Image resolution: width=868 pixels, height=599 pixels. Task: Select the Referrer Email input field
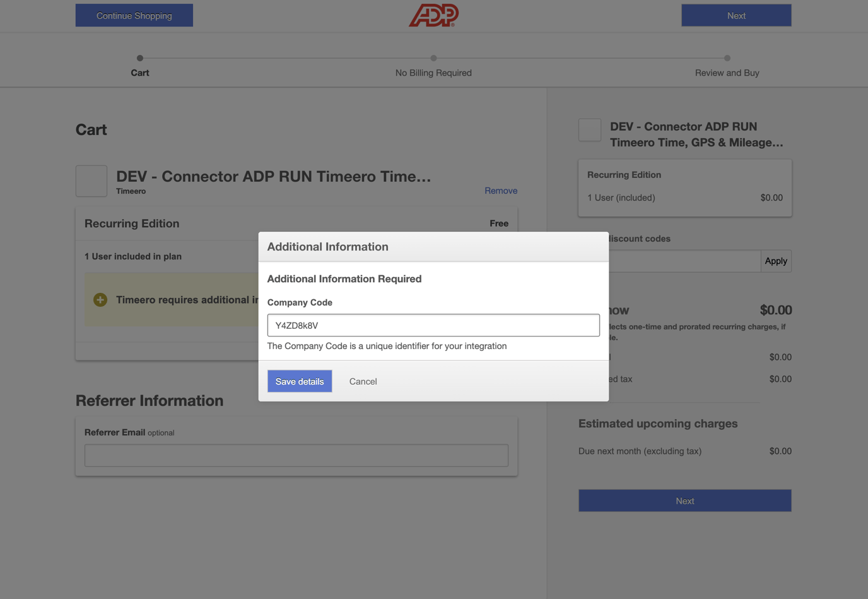295,455
